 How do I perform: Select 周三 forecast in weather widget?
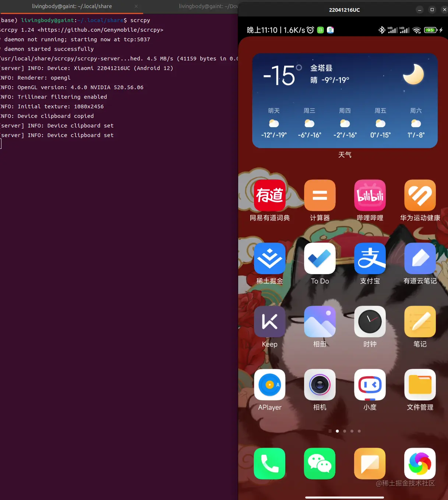point(310,123)
